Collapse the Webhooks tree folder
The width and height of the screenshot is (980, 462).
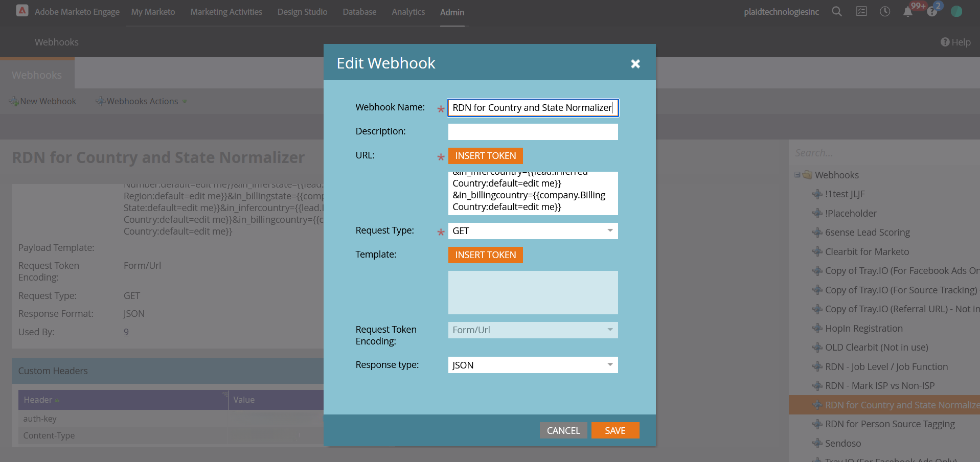coord(797,175)
